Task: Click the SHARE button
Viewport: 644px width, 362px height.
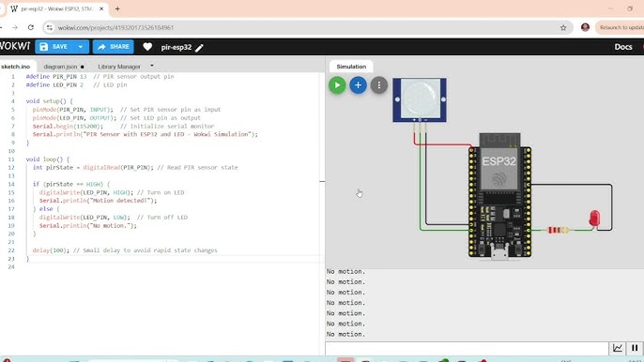Action: click(114, 47)
